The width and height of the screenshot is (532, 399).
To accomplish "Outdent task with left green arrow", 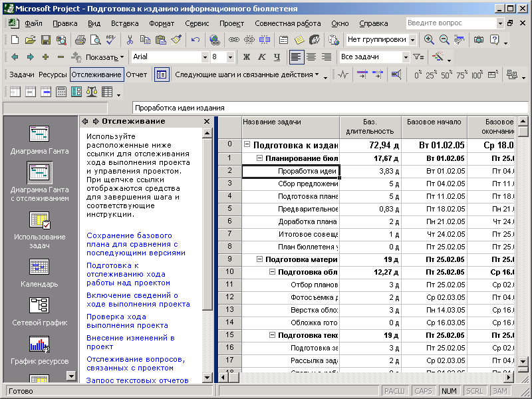I will click(15, 57).
